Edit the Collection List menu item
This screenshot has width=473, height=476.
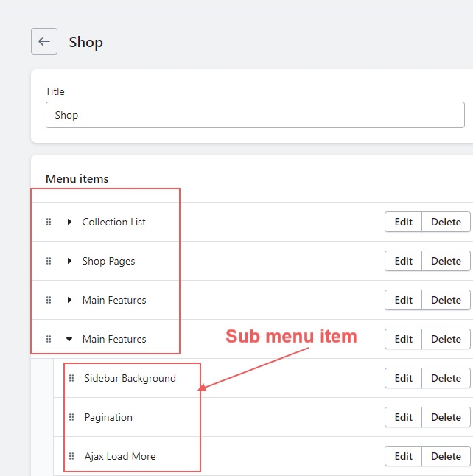(x=403, y=222)
